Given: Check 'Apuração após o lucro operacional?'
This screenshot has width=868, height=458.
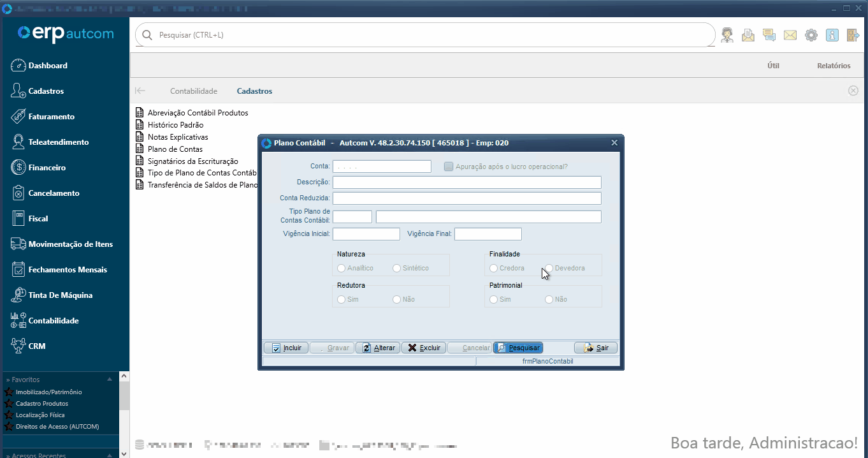Looking at the screenshot, I should [x=449, y=166].
